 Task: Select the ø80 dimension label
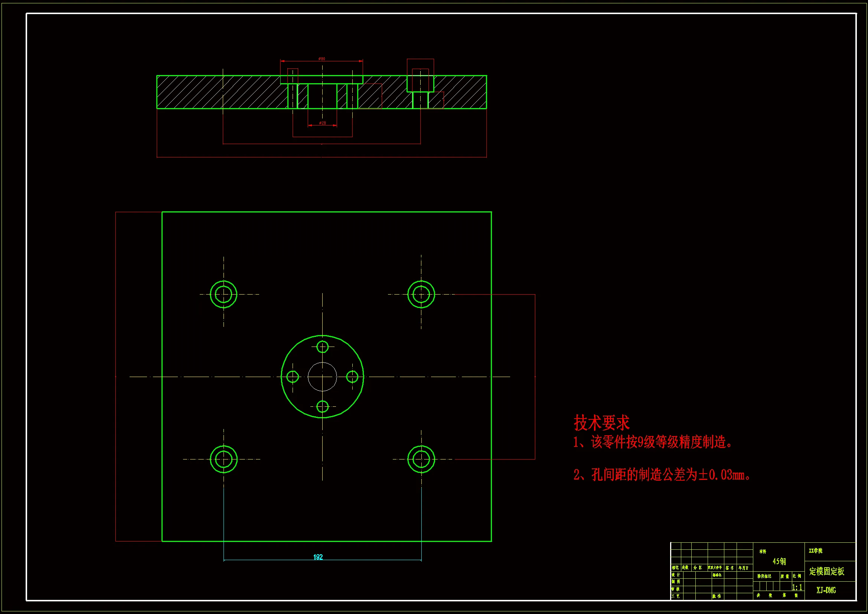pos(322,59)
